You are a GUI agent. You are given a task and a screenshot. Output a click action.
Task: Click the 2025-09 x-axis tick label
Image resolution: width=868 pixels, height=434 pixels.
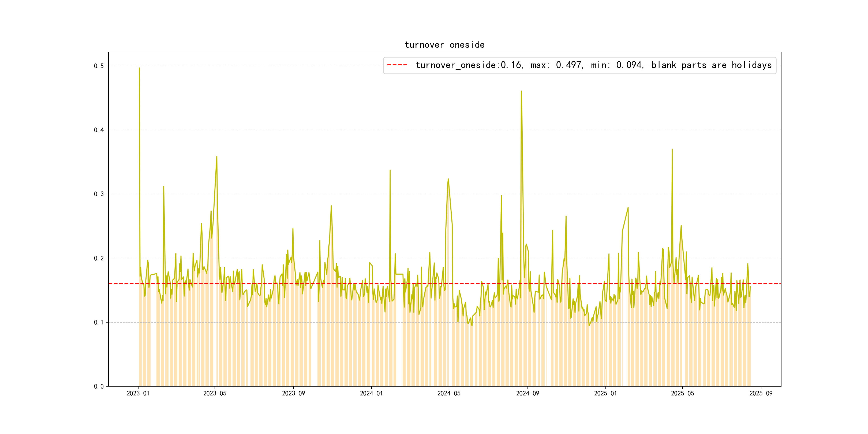click(x=761, y=393)
